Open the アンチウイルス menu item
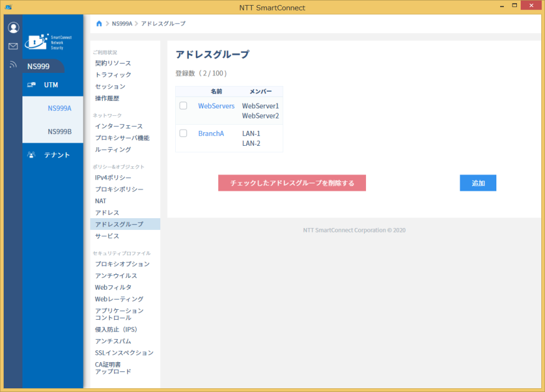The width and height of the screenshot is (545, 392). (116, 275)
